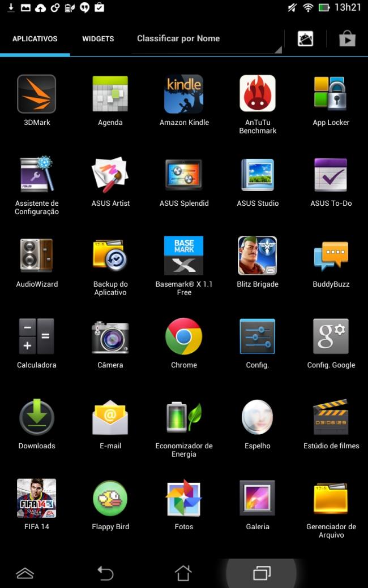Open BuddyBuzz
Screen dimensions: 368x588
tap(331, 256)
